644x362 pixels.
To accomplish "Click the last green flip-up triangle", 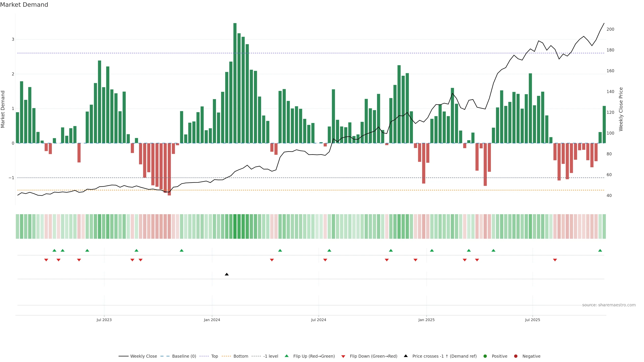I will (x=600, y=250).
